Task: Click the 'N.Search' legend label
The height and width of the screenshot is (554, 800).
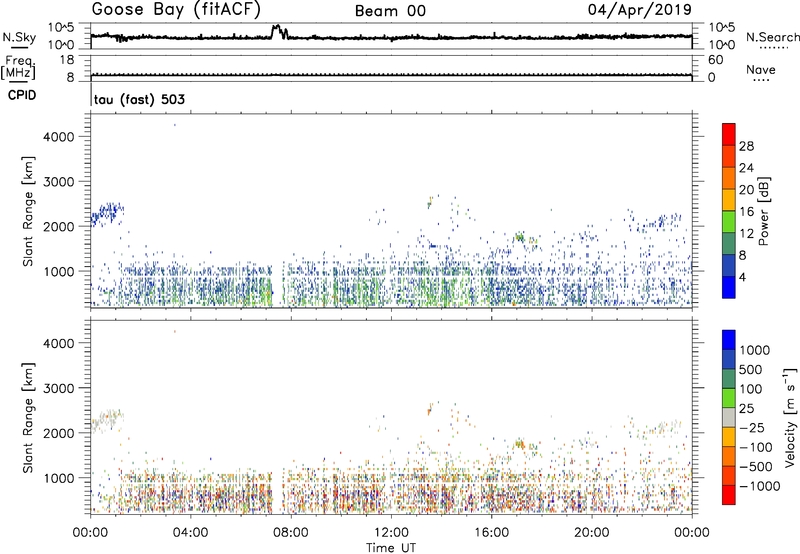Action: tap(772, 37)
